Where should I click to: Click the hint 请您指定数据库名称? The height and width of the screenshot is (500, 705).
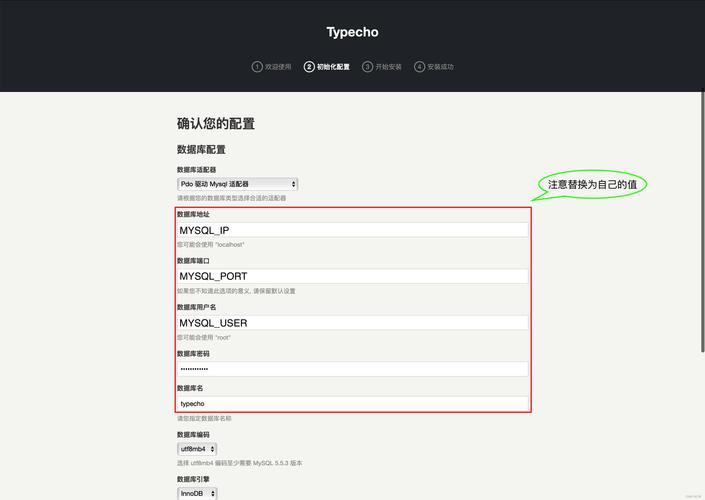[204, 418]
